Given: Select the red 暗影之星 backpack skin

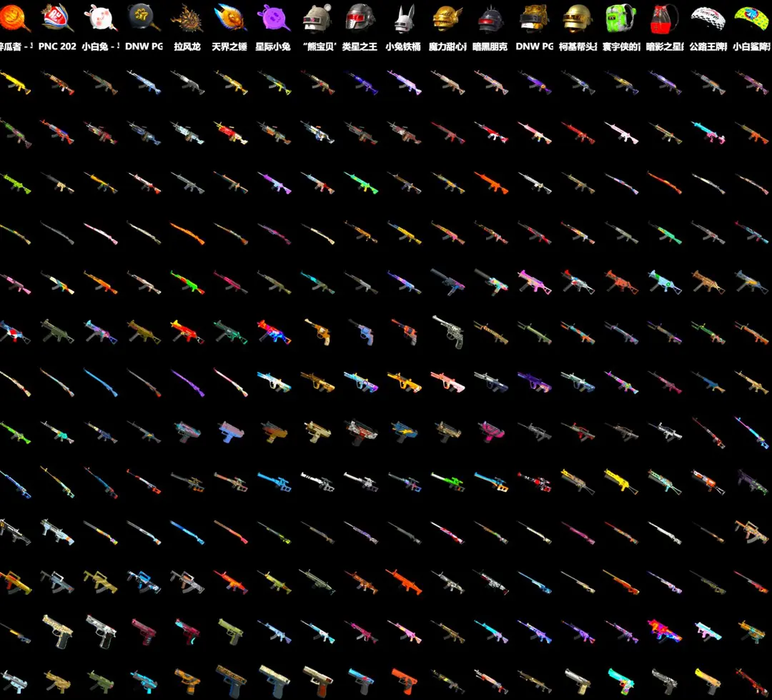Looking at the screenshot, I should [663, 18].
